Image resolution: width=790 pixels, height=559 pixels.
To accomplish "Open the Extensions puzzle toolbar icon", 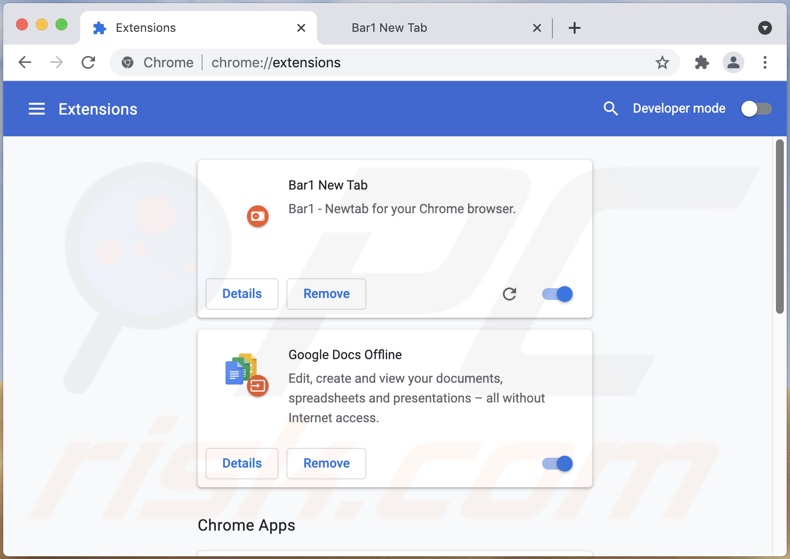I will click(701, 62).
